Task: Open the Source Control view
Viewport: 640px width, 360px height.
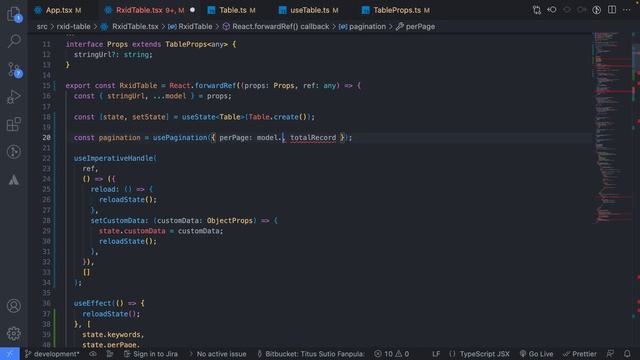Action: coord(14,70)
